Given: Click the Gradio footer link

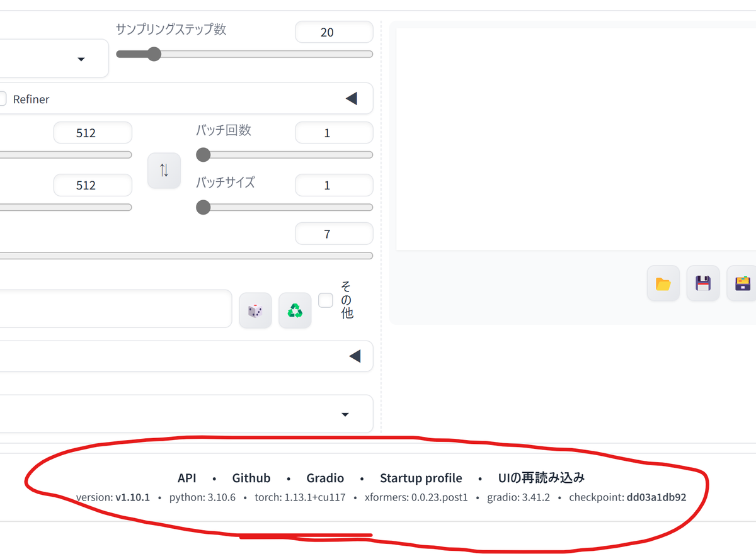Looking at the screenshot, I should [325, 478].
